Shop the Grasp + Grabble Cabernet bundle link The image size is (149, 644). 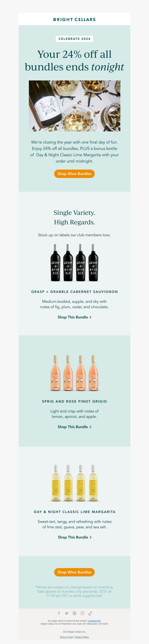[x=74, y=317]
